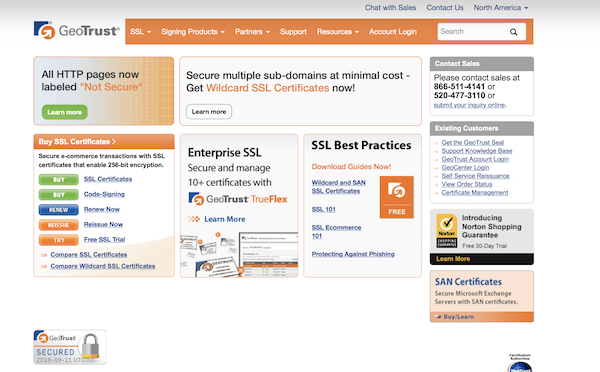
Task: Click submit your inquiry online link
Action: point(470,105)
